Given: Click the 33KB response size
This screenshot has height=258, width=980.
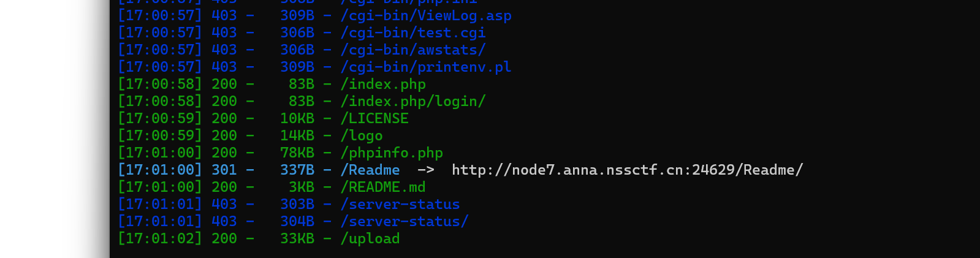Looking at the screenshot, I should (x=297, y=239).
